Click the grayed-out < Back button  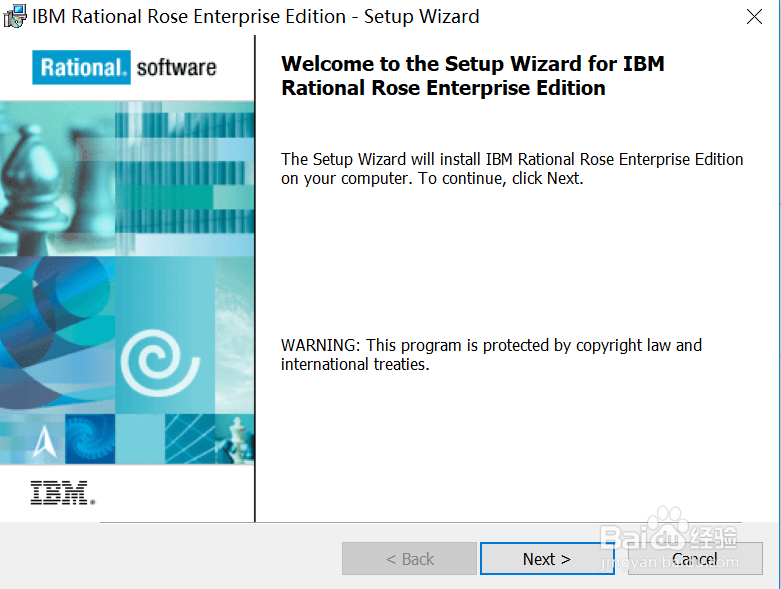409,559
